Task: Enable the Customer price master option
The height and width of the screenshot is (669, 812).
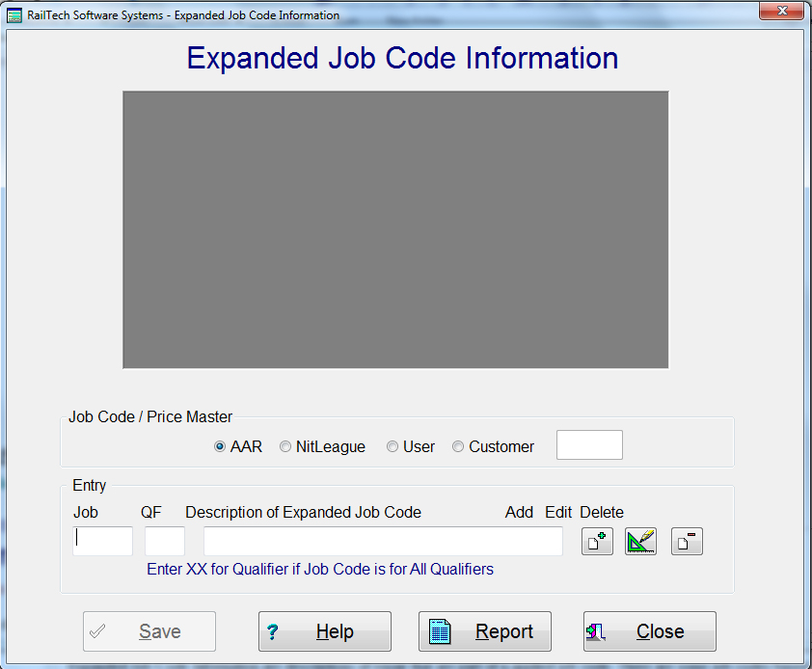Action: (458, 446)
